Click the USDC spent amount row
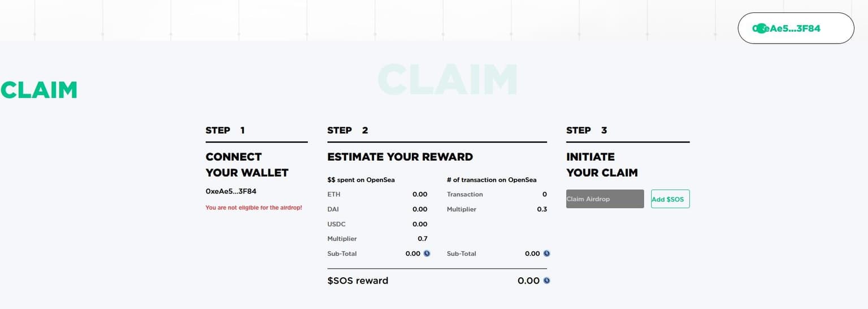868x309 pixels. [377, 224]
